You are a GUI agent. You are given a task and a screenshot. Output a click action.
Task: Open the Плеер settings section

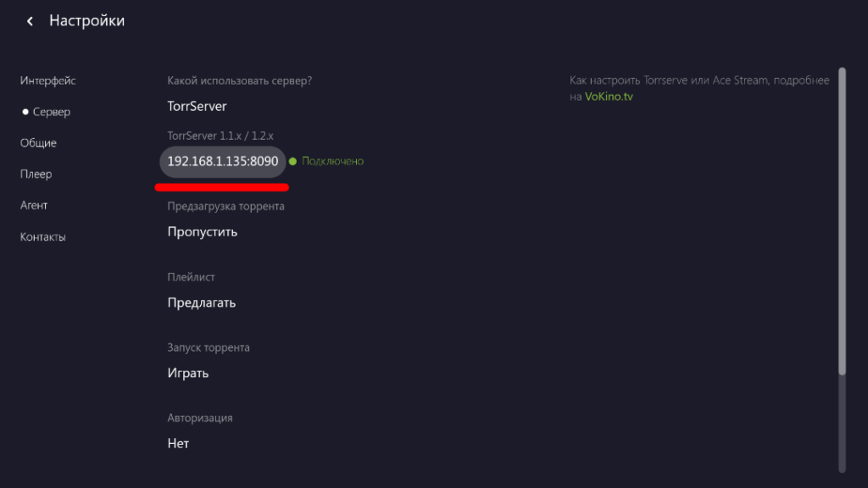click(36, 175)
